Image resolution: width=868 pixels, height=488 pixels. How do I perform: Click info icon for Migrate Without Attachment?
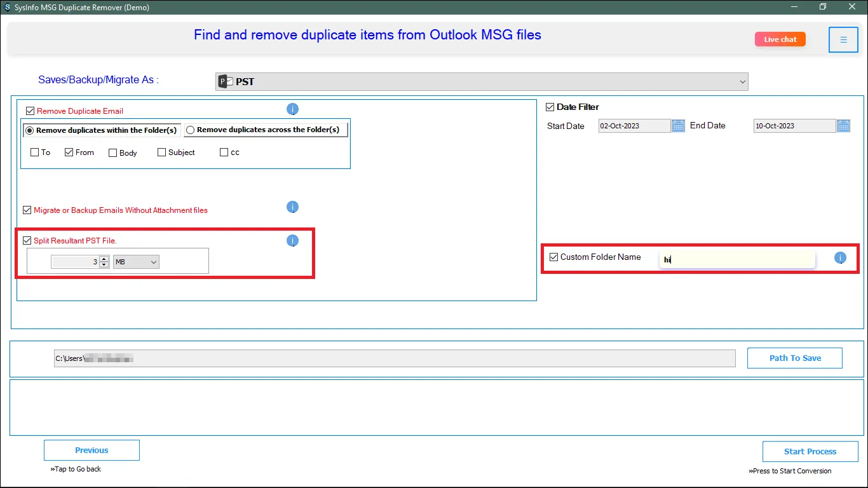pos(292,207)
